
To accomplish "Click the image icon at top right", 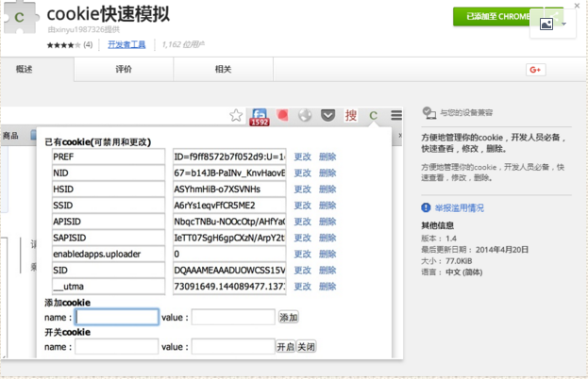I will [x=546, y=25].
